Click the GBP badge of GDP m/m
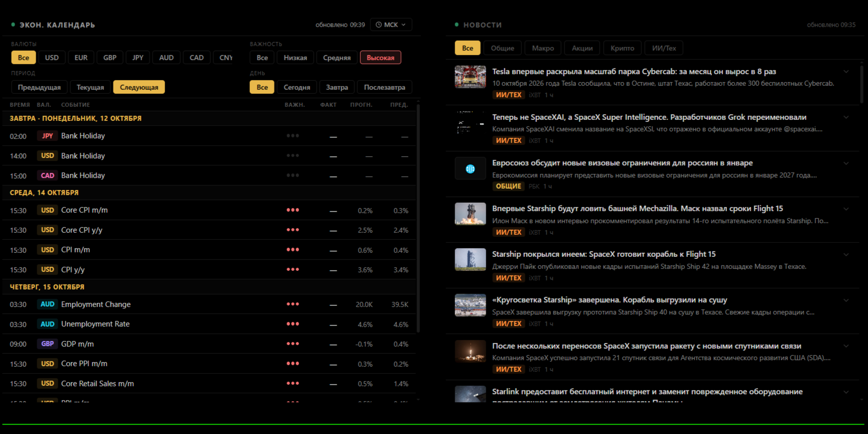Screen dimensions: 868x434 click(48, 344)
